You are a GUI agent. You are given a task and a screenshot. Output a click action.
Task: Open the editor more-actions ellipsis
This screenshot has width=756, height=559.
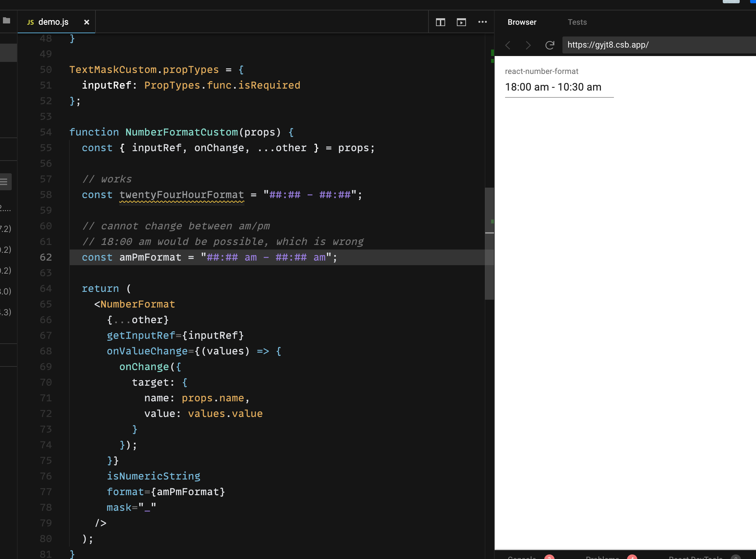[483, 22]
